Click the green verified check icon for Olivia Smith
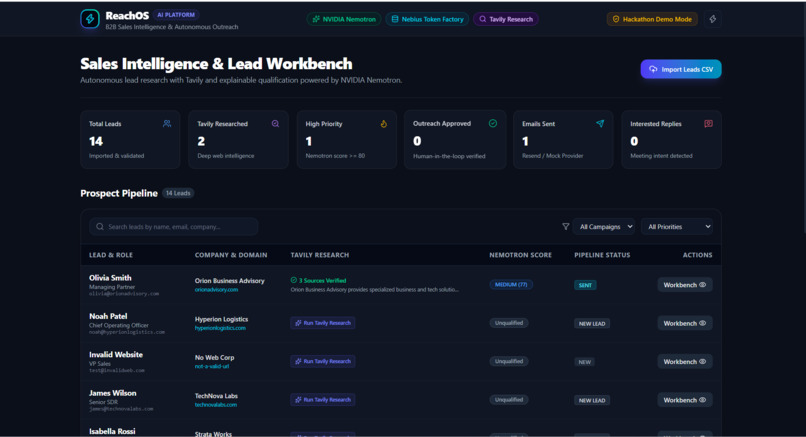Image resolution: width=806 pixels, height=437 pixels. coord(294,280)
